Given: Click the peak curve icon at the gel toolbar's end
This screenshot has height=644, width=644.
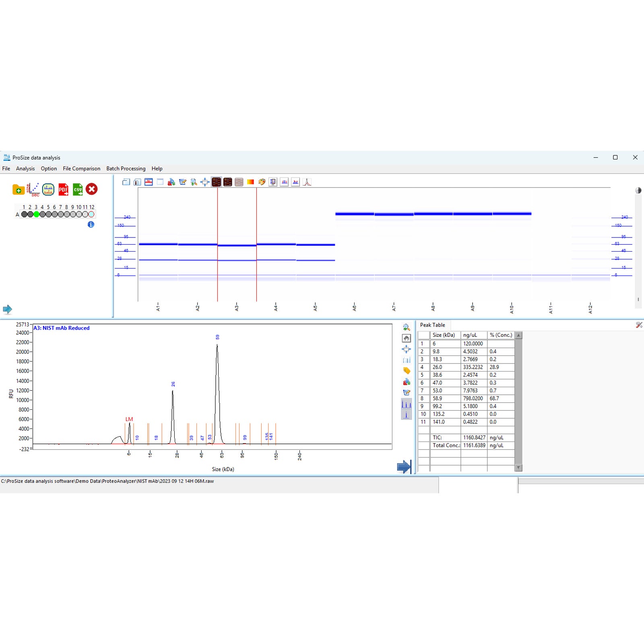Looking at the screenshot, I should click(x=307, y=182).
